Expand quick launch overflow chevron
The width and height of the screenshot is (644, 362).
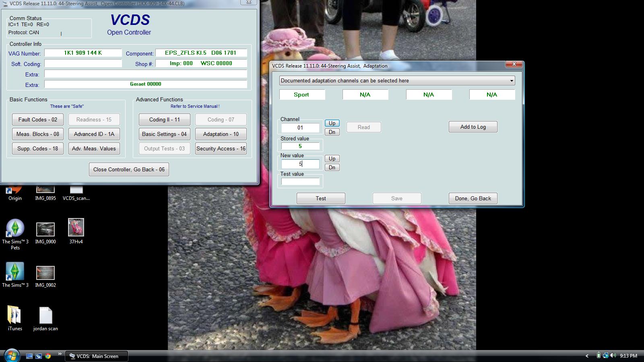[60, 354]
